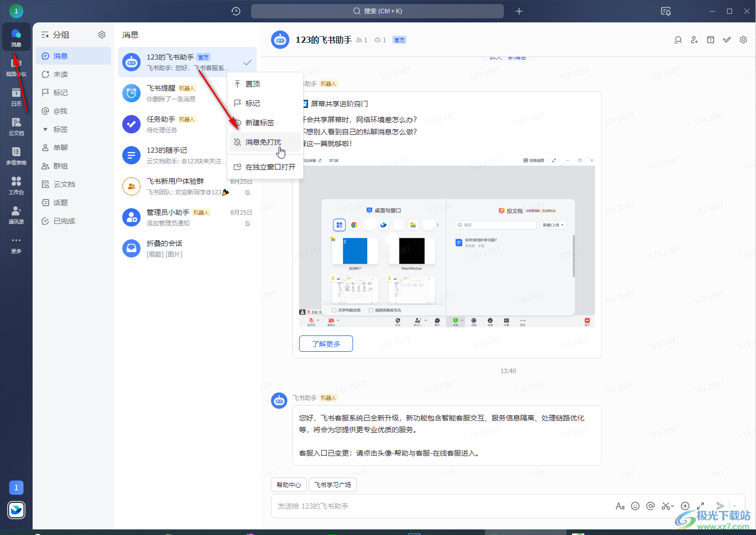
Task: Open the screenshot options dropdown arrow
Action: [x=672, y=506]
